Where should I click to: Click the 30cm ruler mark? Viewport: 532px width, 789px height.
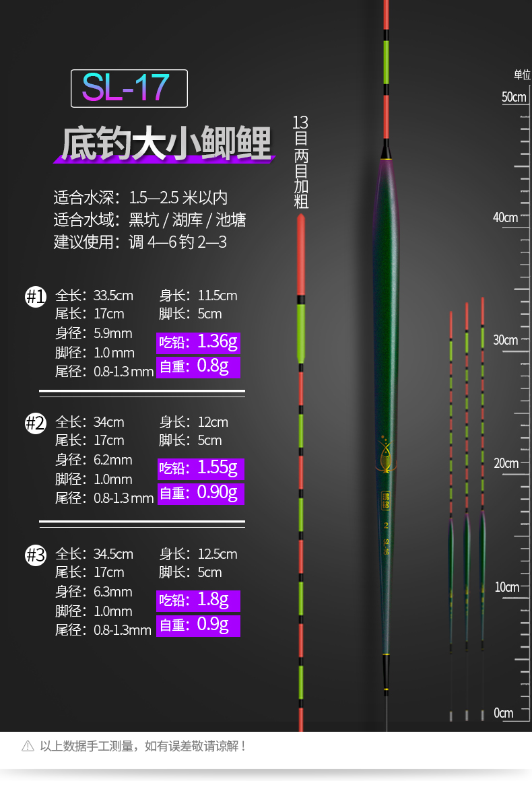click(505, 340)
